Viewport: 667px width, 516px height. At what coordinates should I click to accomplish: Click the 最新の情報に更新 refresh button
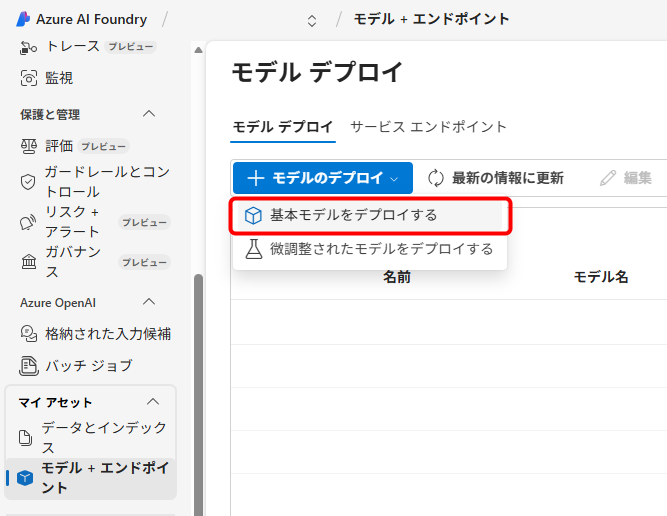point(496,178)
